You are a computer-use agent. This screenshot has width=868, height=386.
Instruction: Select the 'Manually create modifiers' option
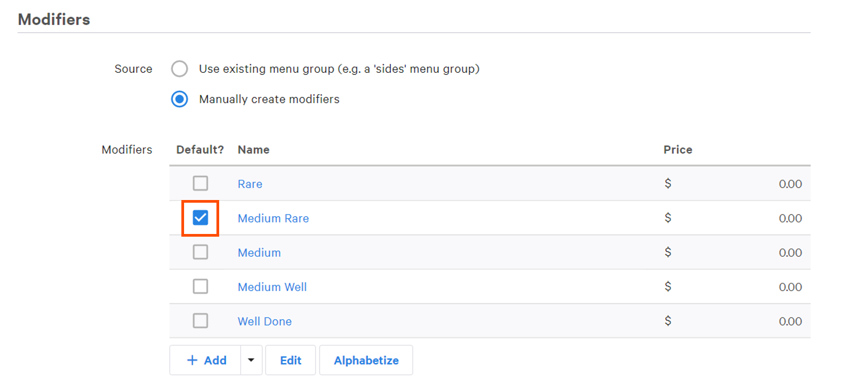[x=179, y=99]
